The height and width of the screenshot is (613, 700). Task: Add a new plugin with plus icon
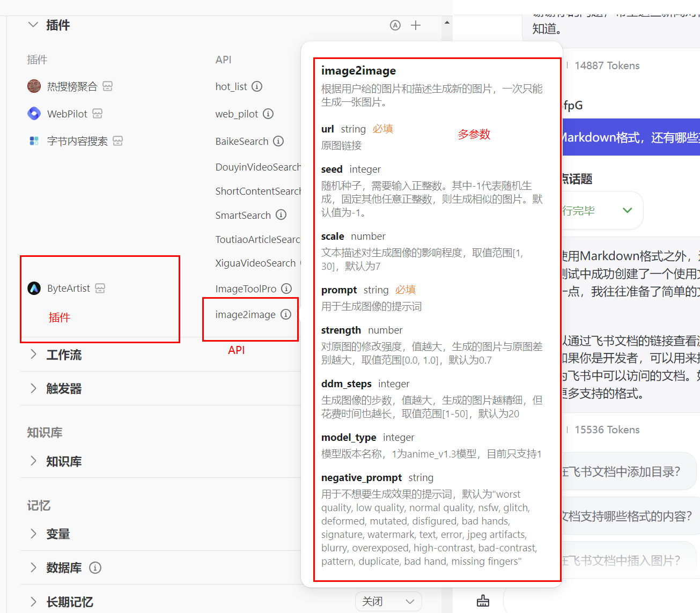tap(416, 25)
